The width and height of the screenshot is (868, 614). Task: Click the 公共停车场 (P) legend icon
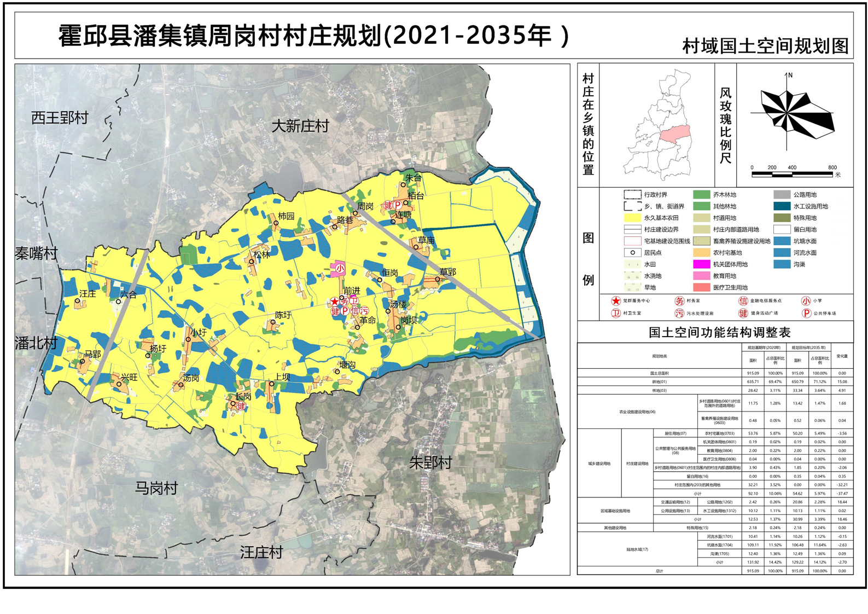click(x=806, y=314)
